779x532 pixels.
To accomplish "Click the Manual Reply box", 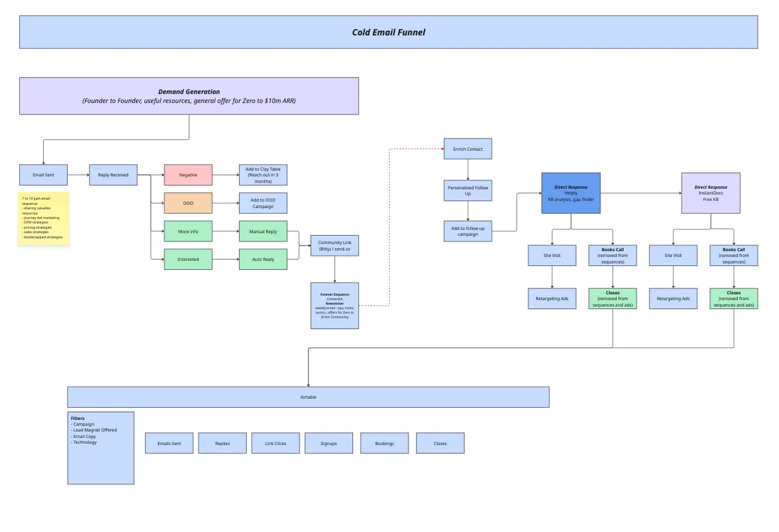I will (x=263, y=231).
